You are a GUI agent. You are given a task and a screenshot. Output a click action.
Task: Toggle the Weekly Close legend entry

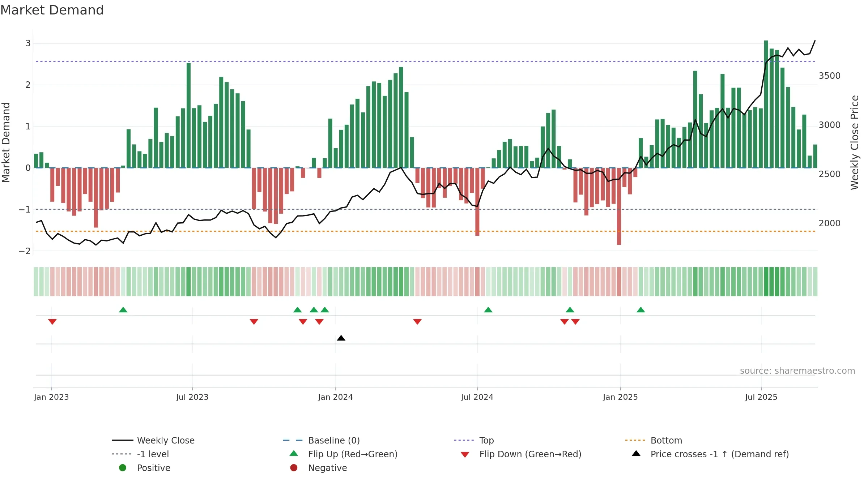coord(153,440)
